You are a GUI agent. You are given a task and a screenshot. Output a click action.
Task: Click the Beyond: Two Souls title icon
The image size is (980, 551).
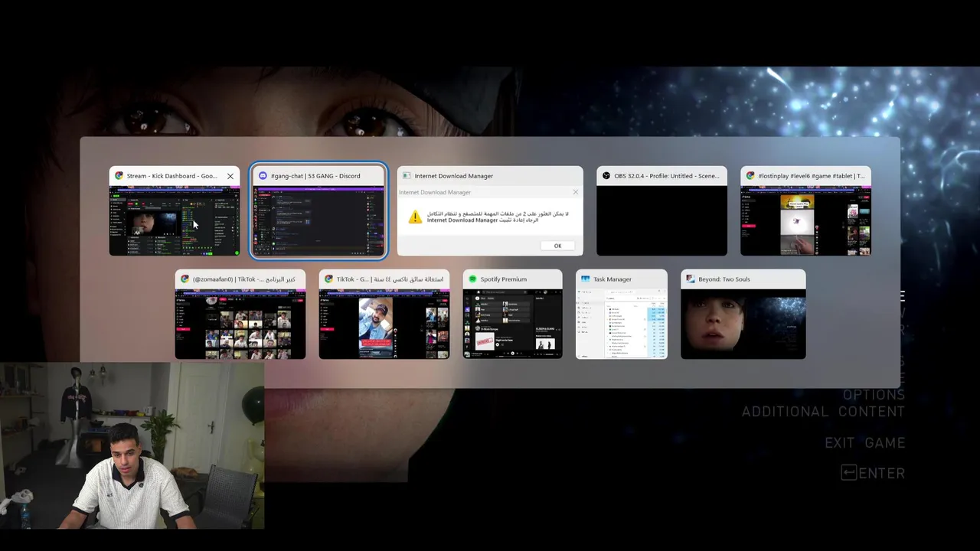click(690, 279)
